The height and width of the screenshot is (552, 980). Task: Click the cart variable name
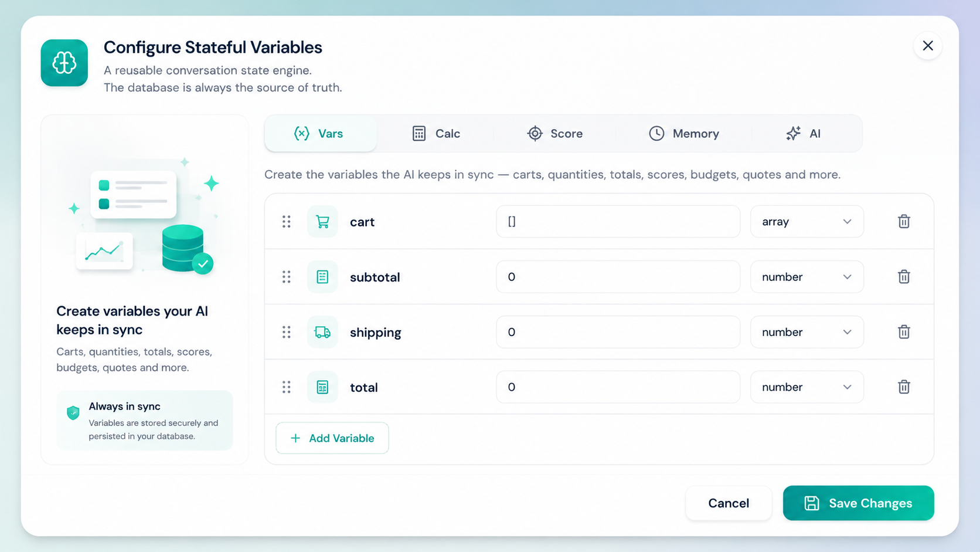point(362,222)
